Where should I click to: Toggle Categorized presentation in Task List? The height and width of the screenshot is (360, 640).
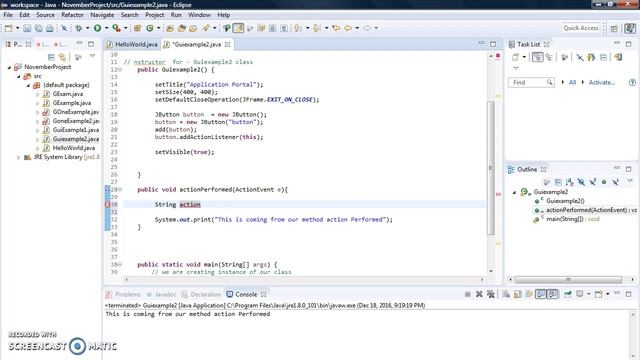pos(538,58)
